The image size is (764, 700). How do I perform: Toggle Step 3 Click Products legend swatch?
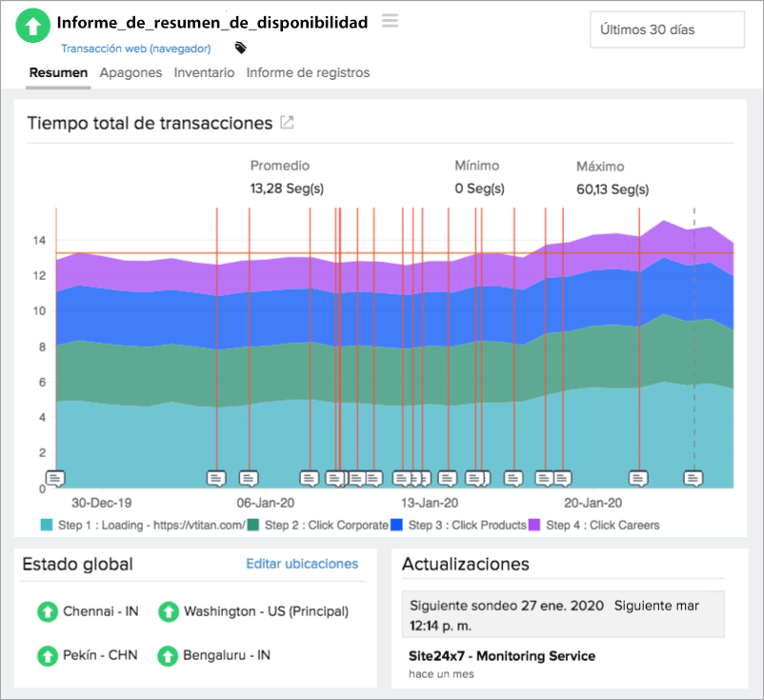[x=396, y=525]
